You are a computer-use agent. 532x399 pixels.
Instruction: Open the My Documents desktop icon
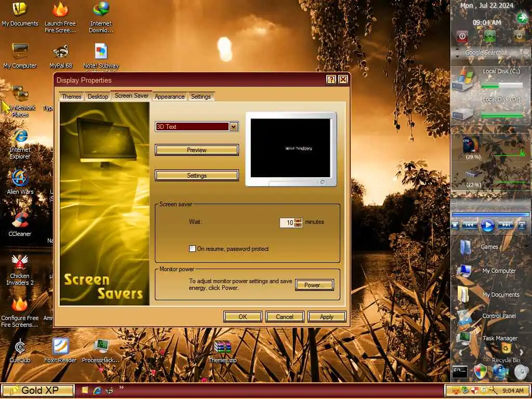point(20,14)
